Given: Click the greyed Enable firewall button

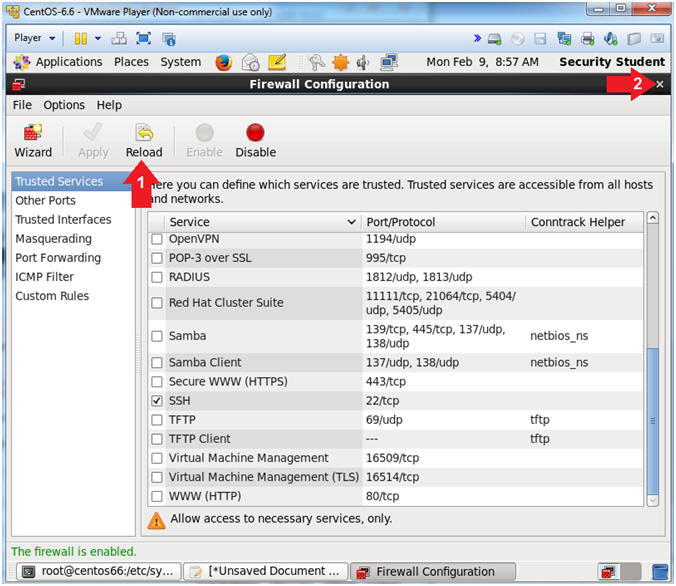Looking at the screenshot, I should tap(204, 141).
